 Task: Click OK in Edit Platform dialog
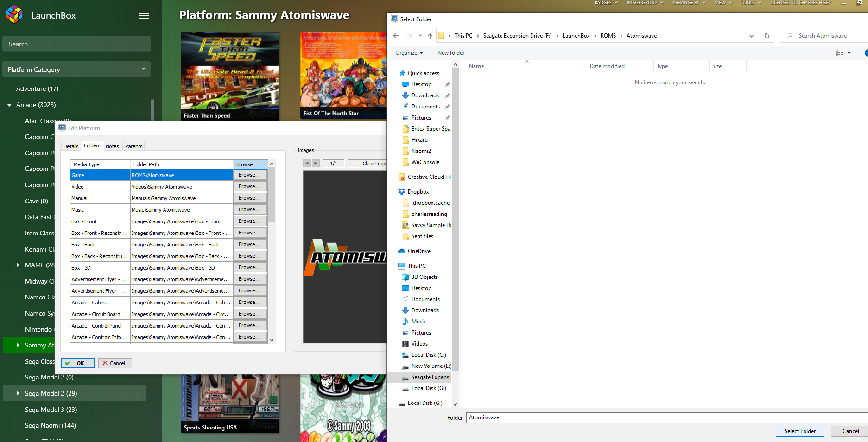[77, 363]
